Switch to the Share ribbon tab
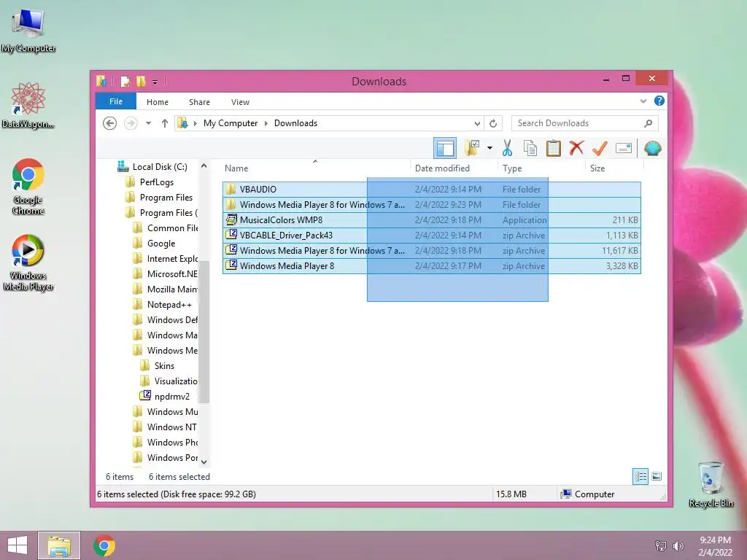The image size is (747, 560). 199,102
